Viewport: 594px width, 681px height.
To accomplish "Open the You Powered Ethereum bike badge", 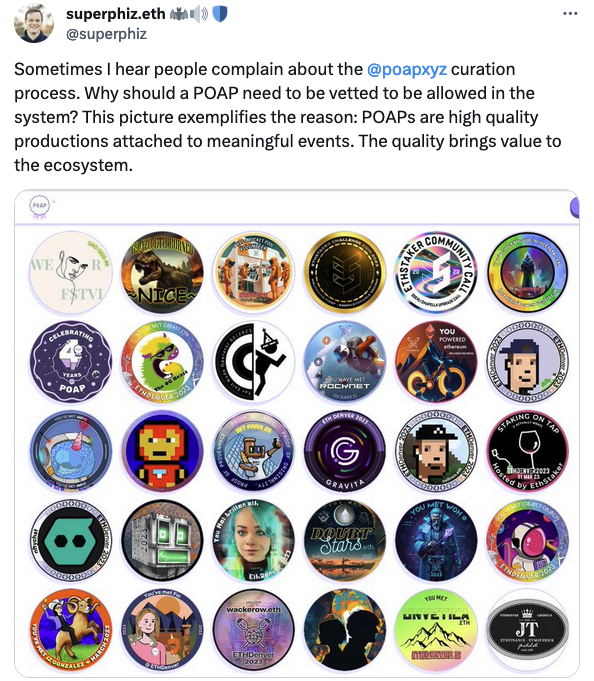I will [x=436, y=362].
